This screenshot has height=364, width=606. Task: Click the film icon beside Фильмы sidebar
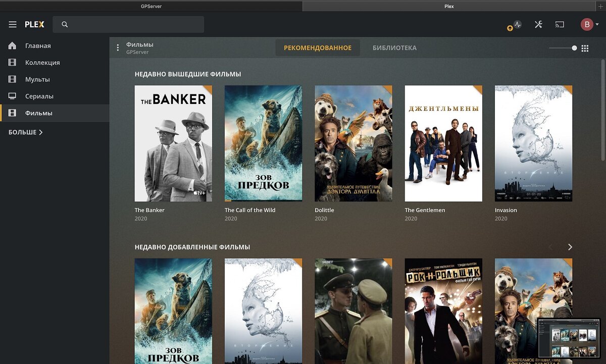[x=13, y=113]
